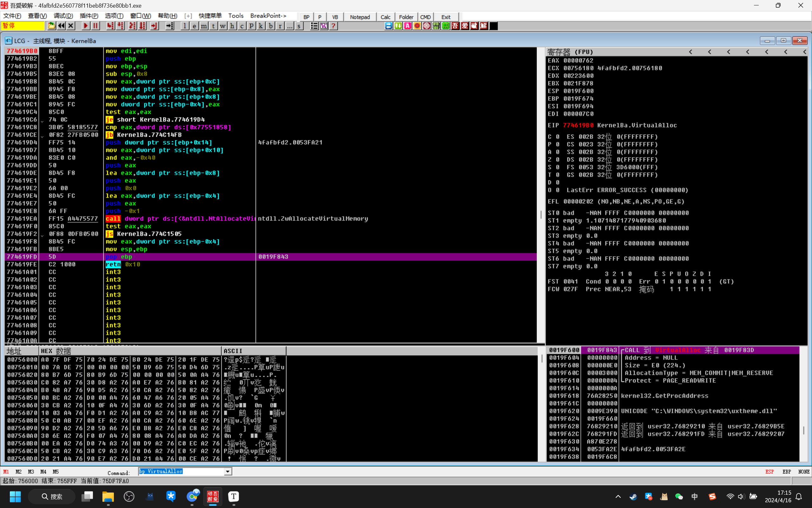Screen dimensions: 812x508
Task: Open the 插件(P) menu
Action: [88, 16]
